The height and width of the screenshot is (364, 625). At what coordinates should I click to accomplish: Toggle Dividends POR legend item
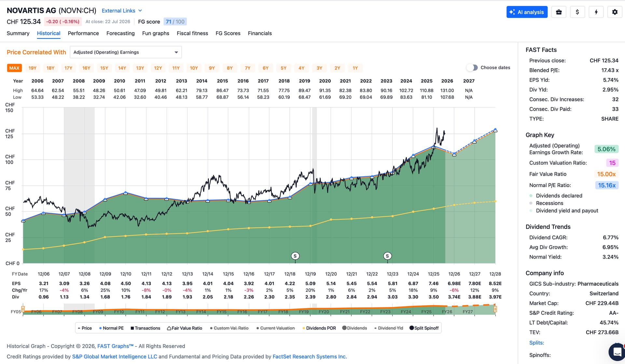[319, 328]
